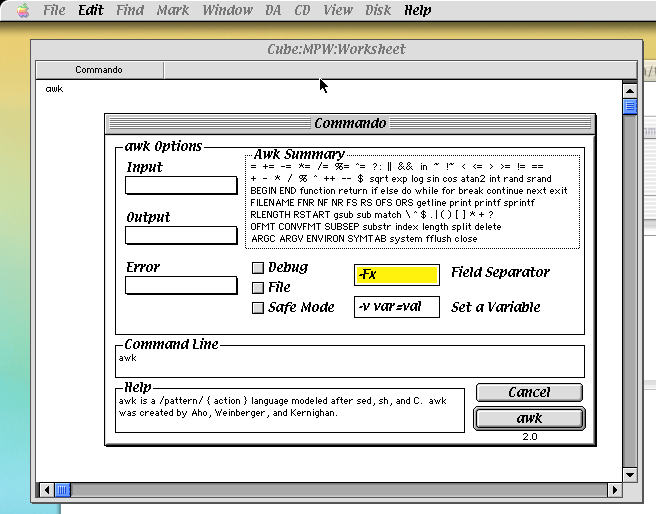The height and width of the screenshot is (514, 656).
Task: Open the Mark menu
Action: point(173,10)
